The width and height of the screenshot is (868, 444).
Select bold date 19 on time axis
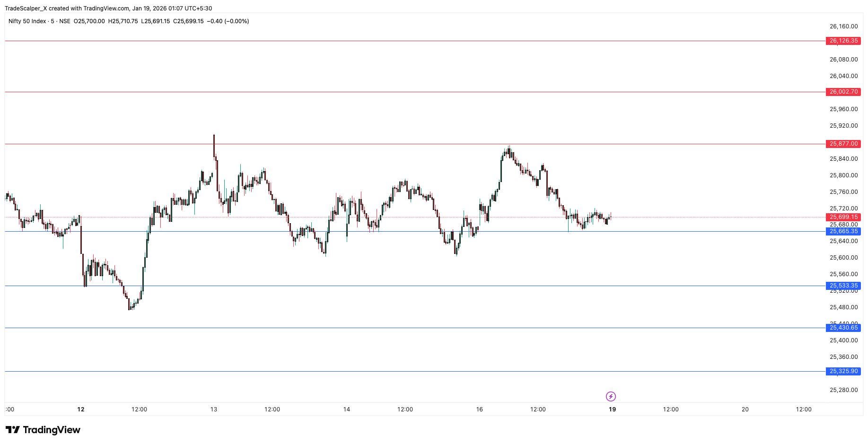612,409
